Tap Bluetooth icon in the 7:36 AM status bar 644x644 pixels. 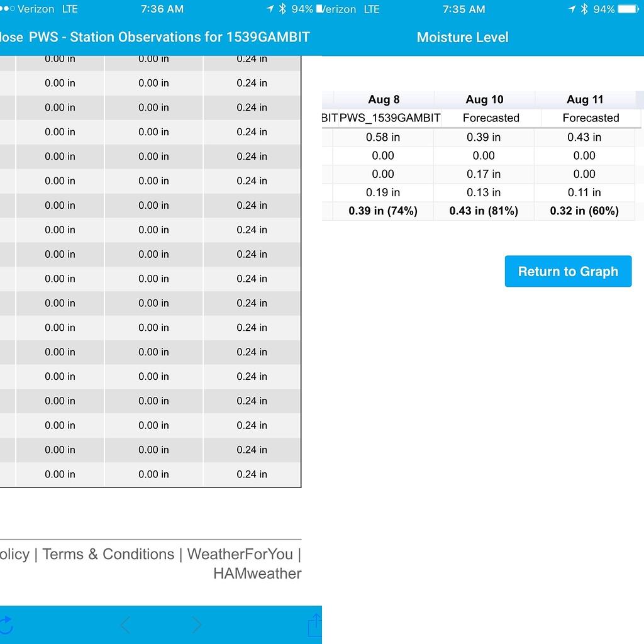(x=282, y=9)
